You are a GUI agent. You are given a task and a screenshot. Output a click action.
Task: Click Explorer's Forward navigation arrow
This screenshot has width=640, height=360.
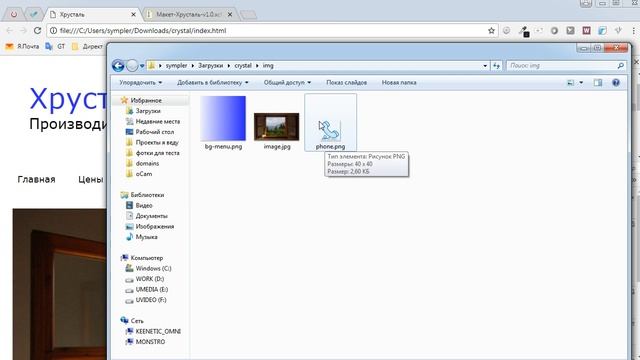(132, 65)
